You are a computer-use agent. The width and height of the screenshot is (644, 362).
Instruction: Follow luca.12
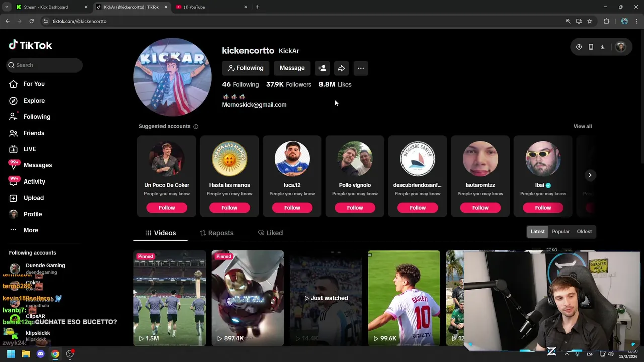(292, 208)
